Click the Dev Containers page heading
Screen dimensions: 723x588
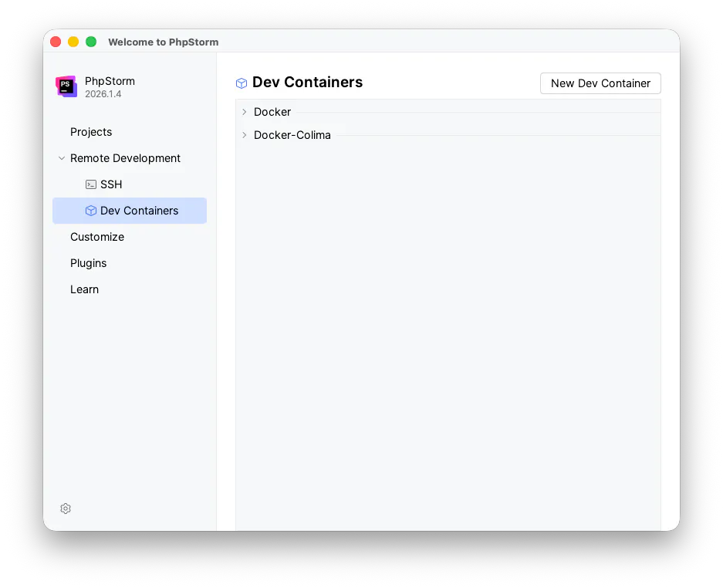point(307,82)
